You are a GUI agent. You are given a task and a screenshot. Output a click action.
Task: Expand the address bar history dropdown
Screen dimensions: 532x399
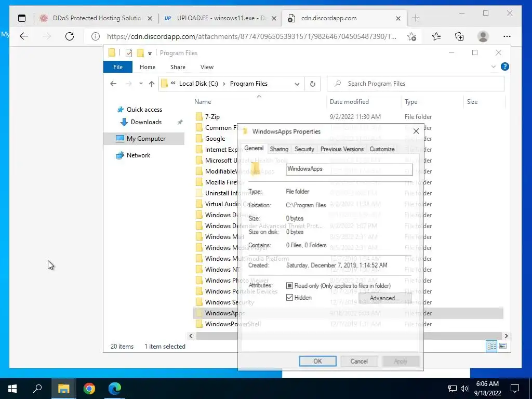[x=297, y=84]
